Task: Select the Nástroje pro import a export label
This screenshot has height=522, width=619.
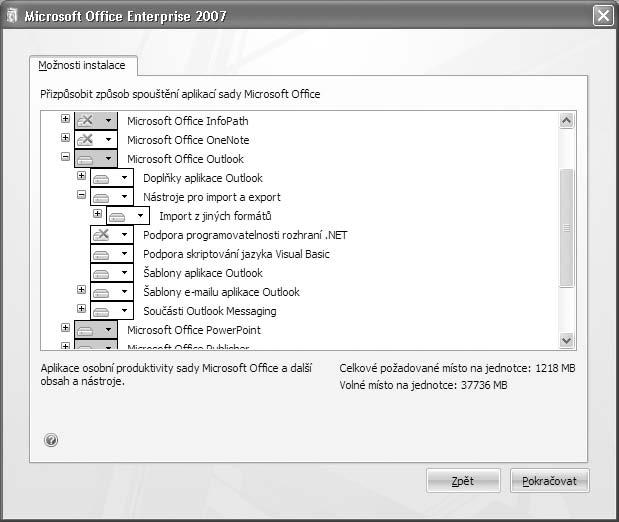Action: point(212,197)
